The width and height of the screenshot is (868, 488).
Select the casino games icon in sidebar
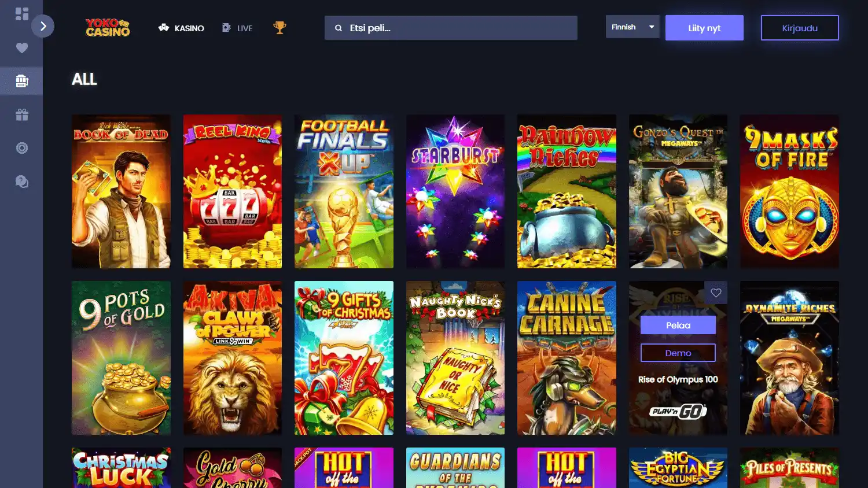click(21, 81)
